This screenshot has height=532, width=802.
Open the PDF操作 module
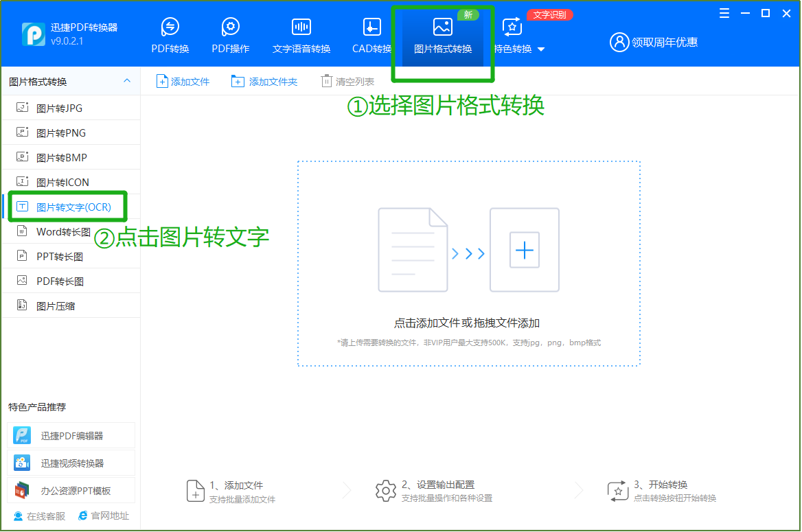tap(230, 34)
